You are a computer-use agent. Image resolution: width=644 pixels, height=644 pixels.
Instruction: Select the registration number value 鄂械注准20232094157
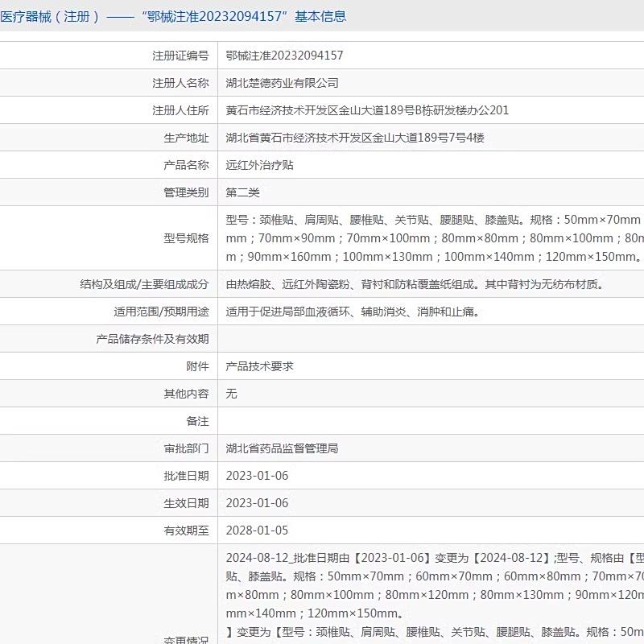[284, 56]
